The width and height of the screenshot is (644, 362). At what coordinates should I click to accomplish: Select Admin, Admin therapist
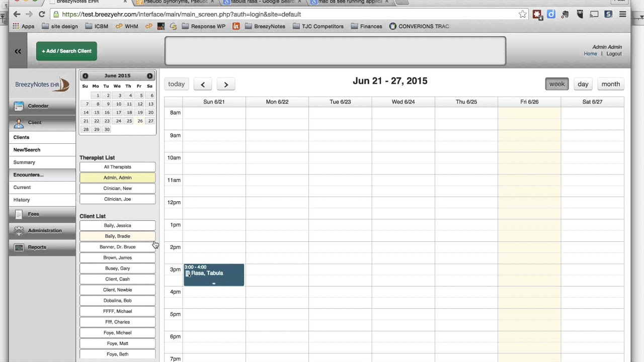click(118, 177)
